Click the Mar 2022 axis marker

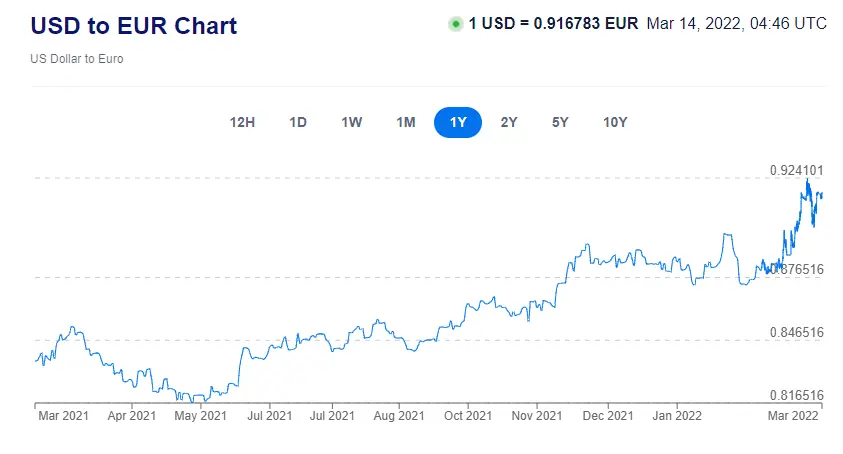pyautogui.click(x=792, y=415)
